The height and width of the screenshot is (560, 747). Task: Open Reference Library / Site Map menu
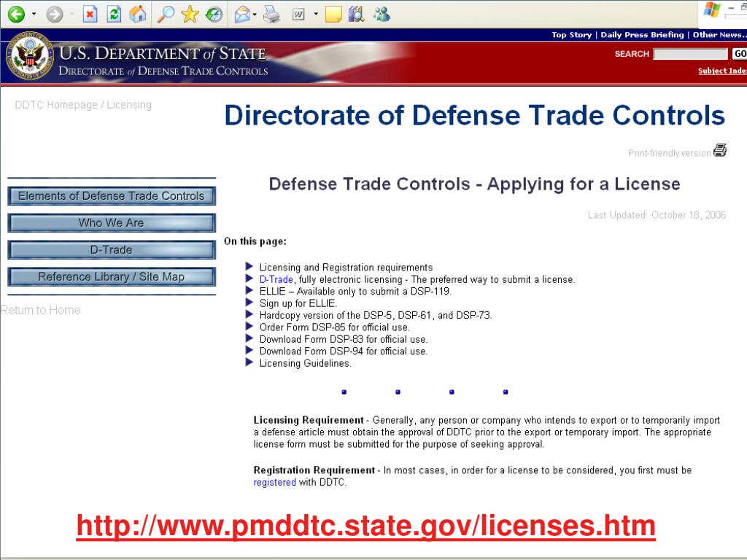112,276
